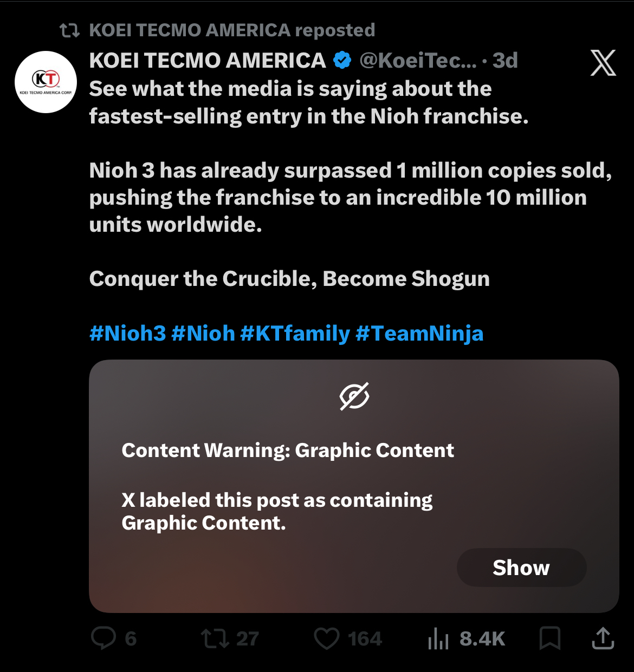Repost this Nioh 3 post

[x=216, y=638]
